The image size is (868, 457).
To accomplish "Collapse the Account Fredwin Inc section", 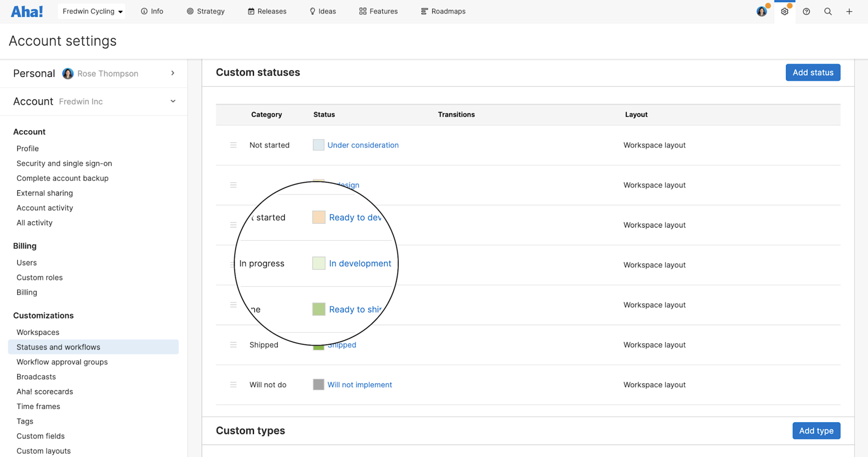I will [173, 101].
